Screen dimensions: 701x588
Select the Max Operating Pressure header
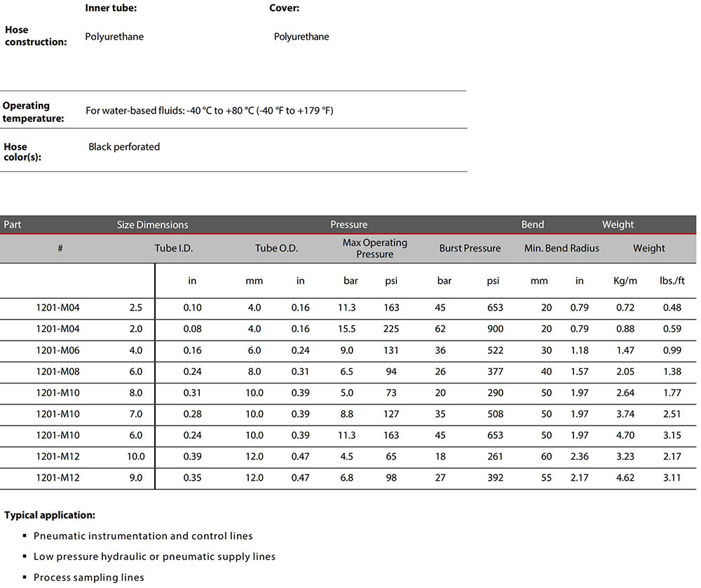(x=374, y=248)
